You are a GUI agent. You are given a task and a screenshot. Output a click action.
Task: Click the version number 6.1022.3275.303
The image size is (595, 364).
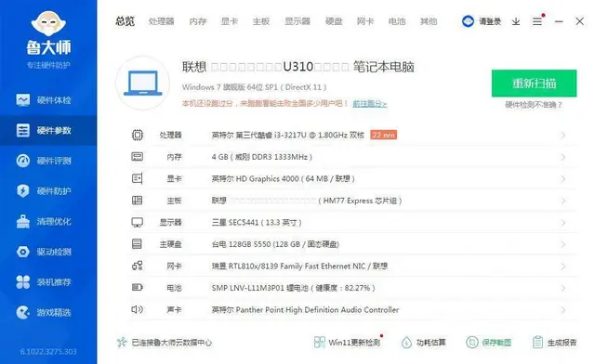click(x=48, y=352)
